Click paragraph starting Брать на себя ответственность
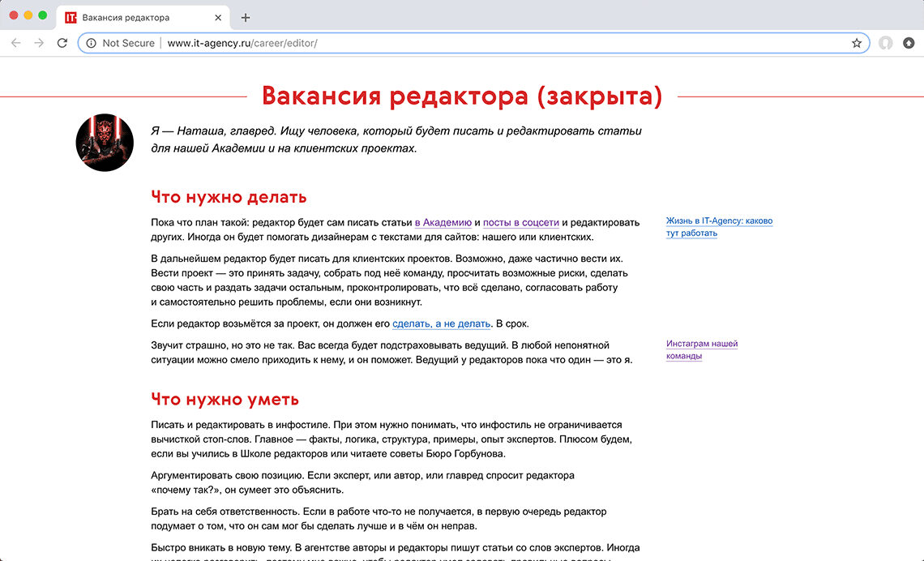 tap(379, 519)
